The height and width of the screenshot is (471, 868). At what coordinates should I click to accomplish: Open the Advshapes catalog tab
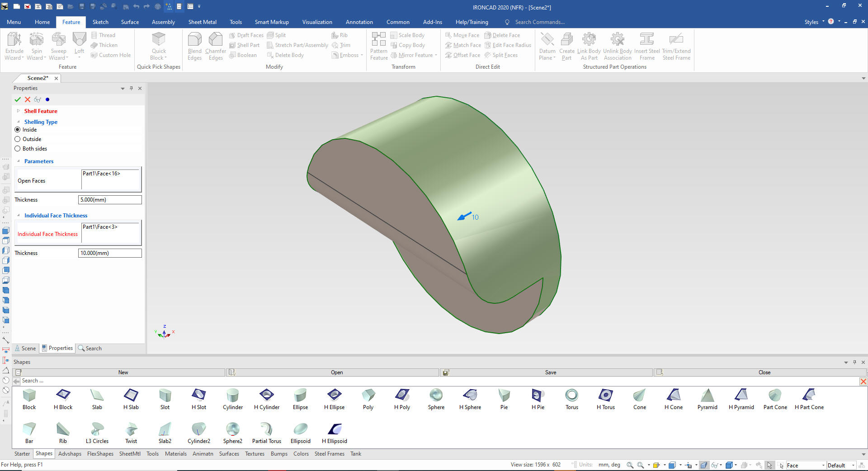(70, 454)
